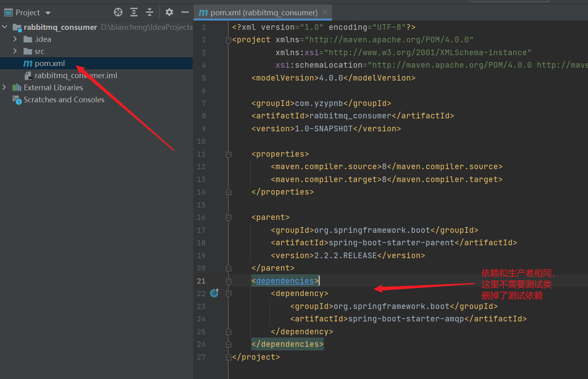The width and height of the screenshot is (588, 379).
Task: Click spring-boot-starter-amqp artifactId line
Action: 409,319
